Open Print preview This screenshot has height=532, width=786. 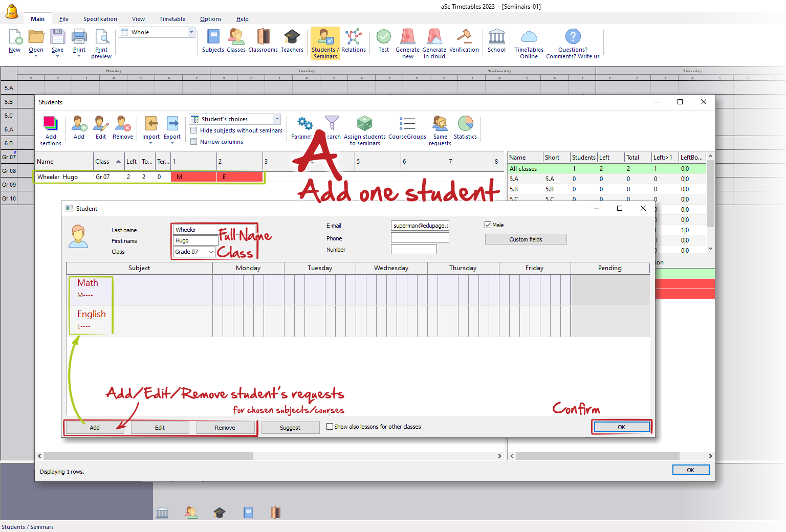coord(101,44)
